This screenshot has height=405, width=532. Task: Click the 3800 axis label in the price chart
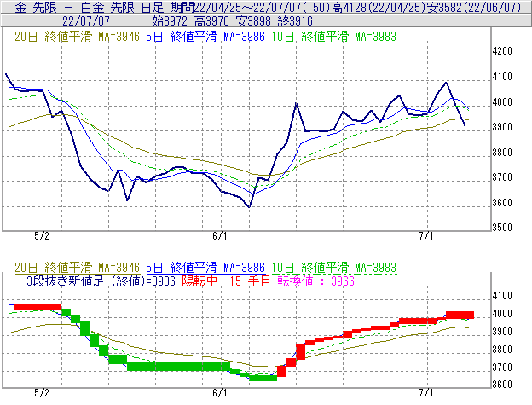(x=502, y=153)
